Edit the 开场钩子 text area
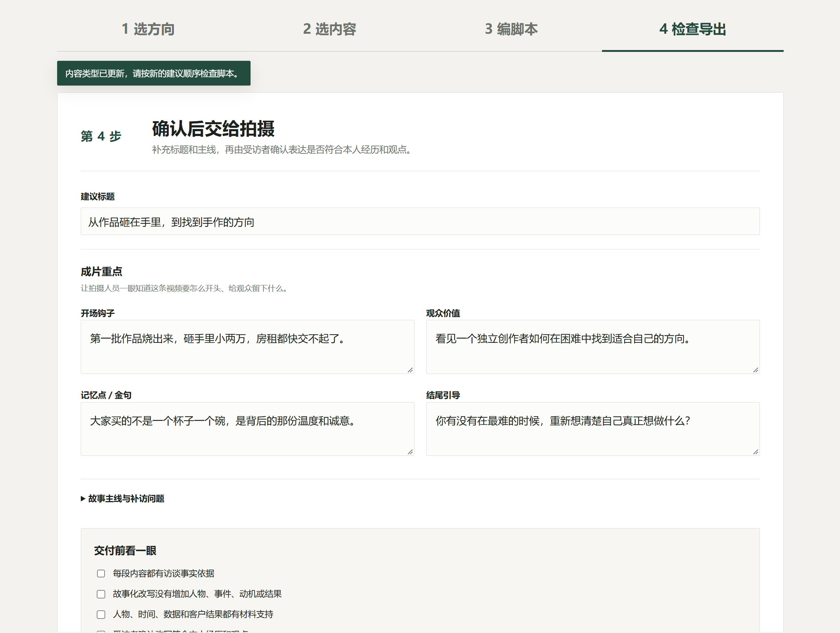 pos(247,347)
